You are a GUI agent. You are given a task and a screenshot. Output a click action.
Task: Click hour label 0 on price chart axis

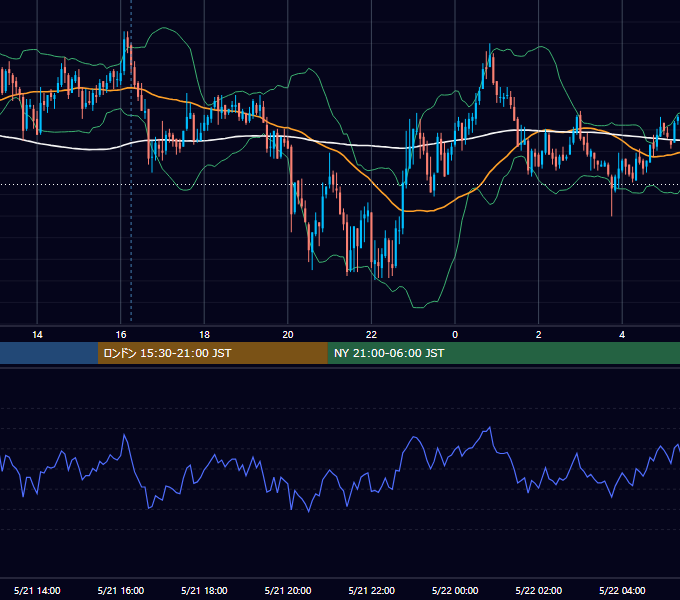click(455, 335)
